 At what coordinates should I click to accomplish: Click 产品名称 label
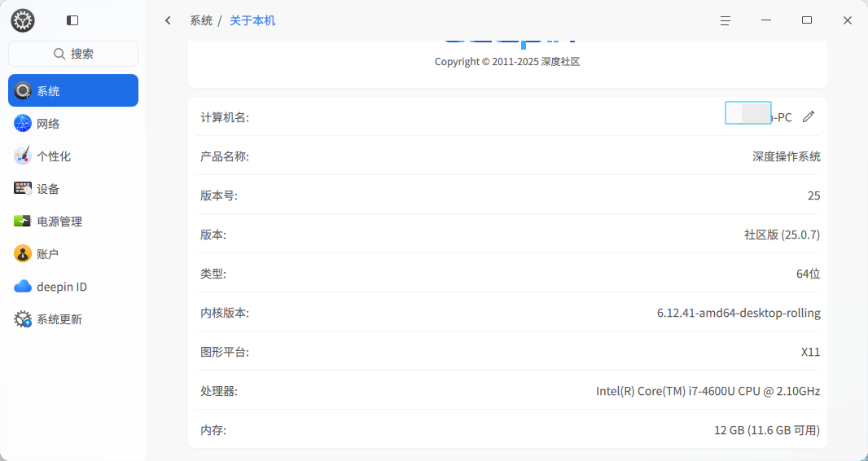[225, 156]
